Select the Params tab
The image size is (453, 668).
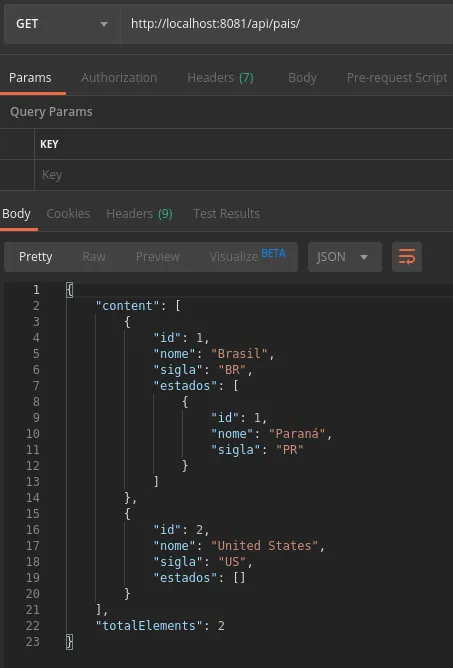coord(30,78)
